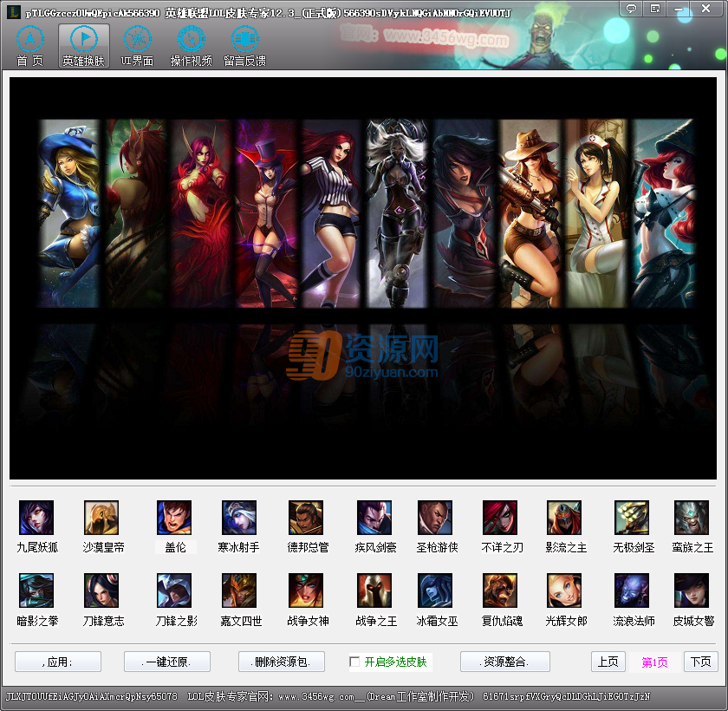
Task: Open the chat bubble icon in title bar
Action: click(x=631, y=9)
